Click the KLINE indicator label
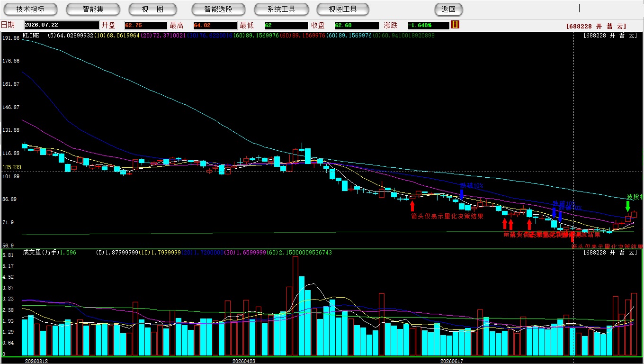The width and height of the screenshot is (644, 364). pyautogui.click(x=31, y=35)
